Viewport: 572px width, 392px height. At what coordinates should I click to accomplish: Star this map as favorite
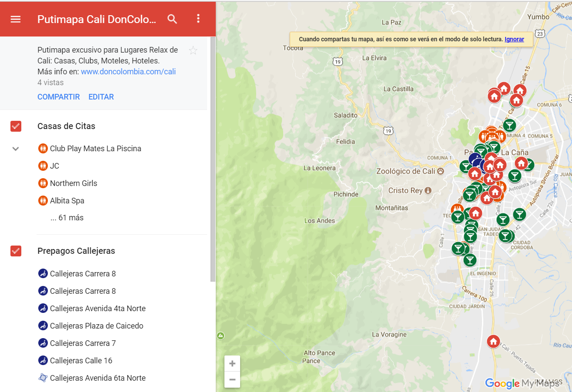(193, 51)
